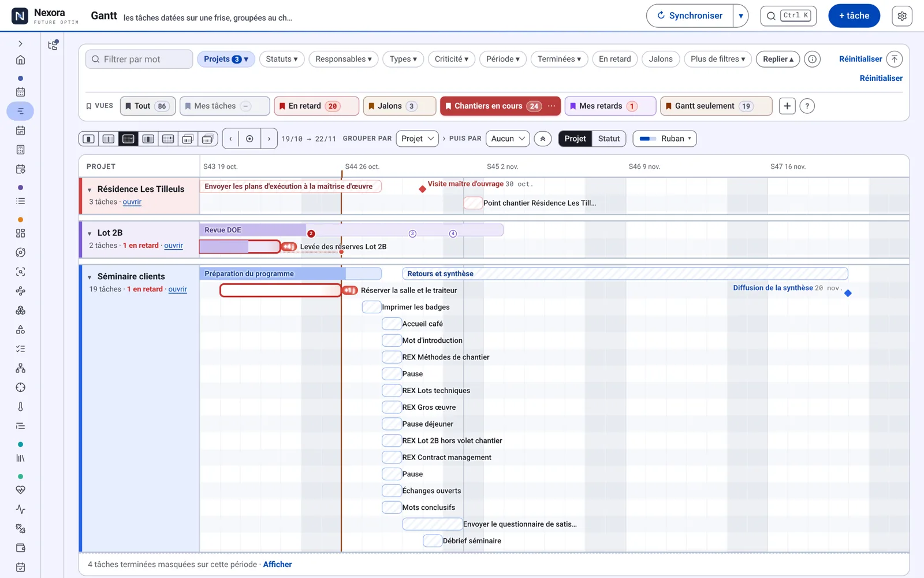Click the Filtrer par mot field
The width and height of the screenshot is (924, 578).
click(x=139, y=59)
